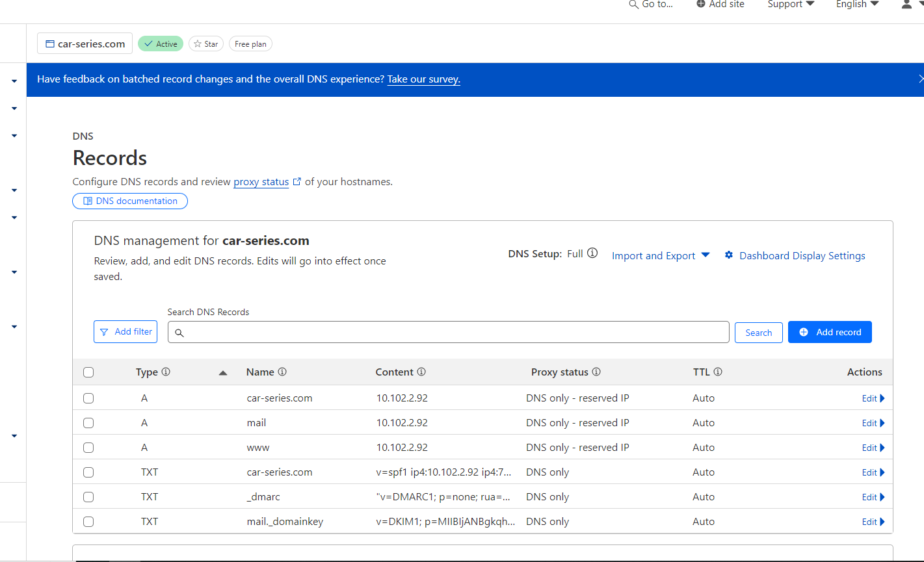Open DNS documentation

(130, 201)
